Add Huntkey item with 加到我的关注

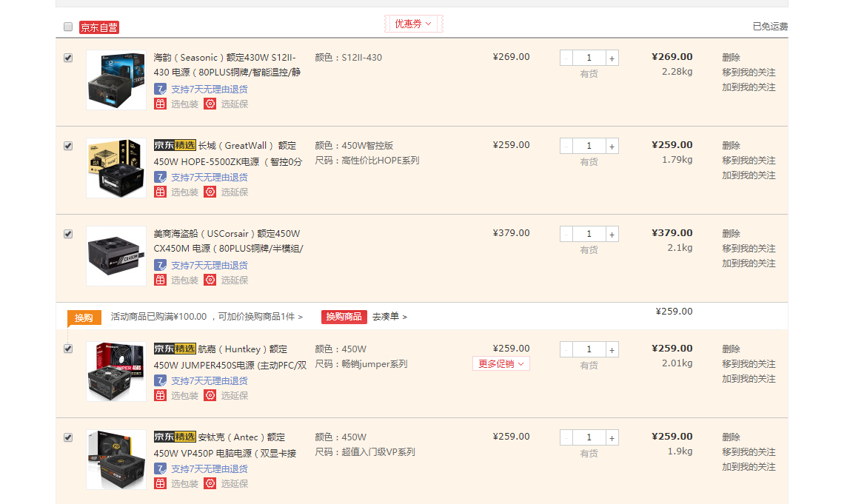tap(749, 379)
